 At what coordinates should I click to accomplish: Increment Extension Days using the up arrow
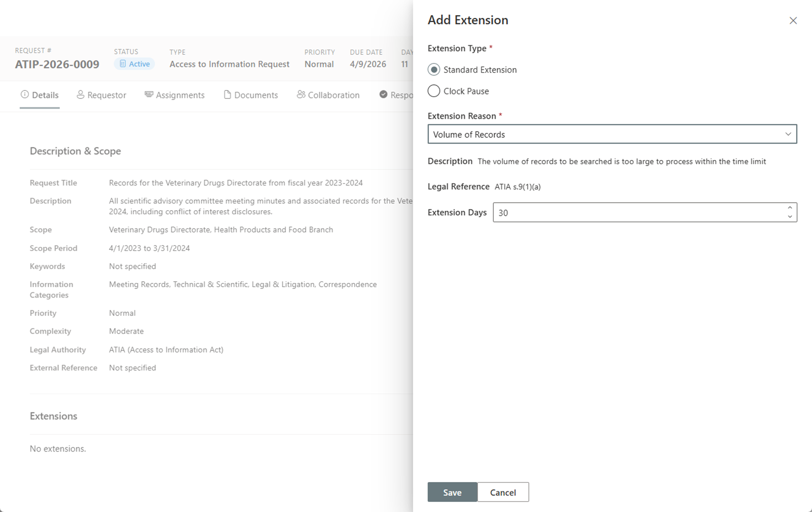(x=790, y=208)
